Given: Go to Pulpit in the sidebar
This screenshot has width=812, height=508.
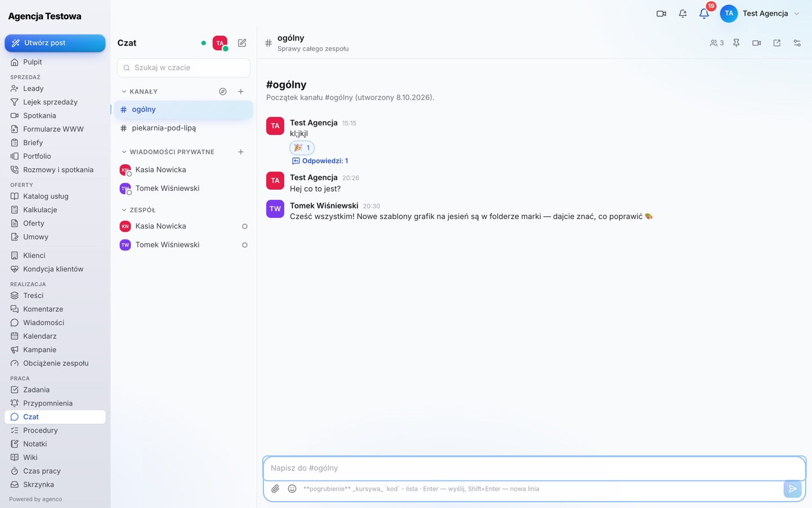Looking at the screenshot, I should [x=55, y=62].
